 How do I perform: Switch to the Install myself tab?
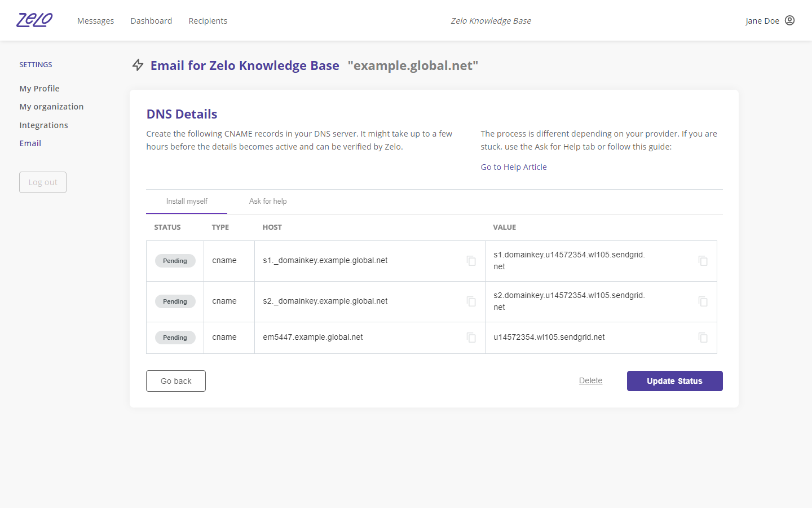tap(187, 202)
